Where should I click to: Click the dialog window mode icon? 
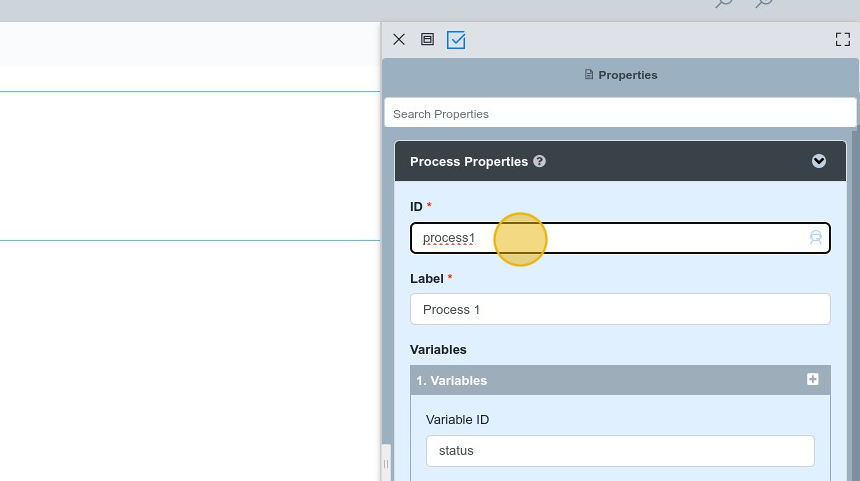click(x=427, y=39)
